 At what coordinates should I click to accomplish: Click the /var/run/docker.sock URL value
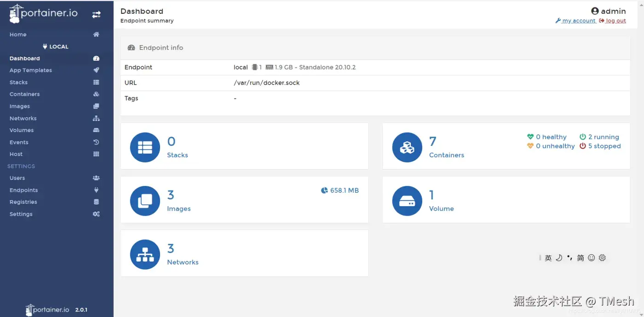[267, 83]
